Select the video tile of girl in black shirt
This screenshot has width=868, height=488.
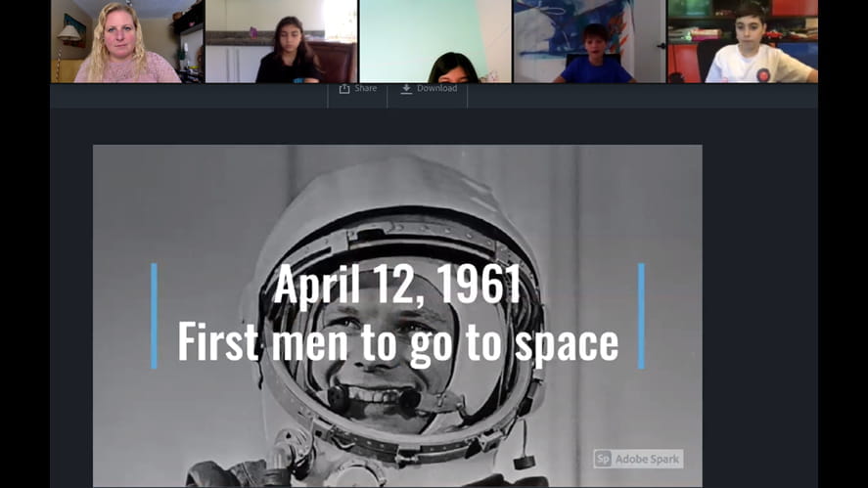point(281,41)
